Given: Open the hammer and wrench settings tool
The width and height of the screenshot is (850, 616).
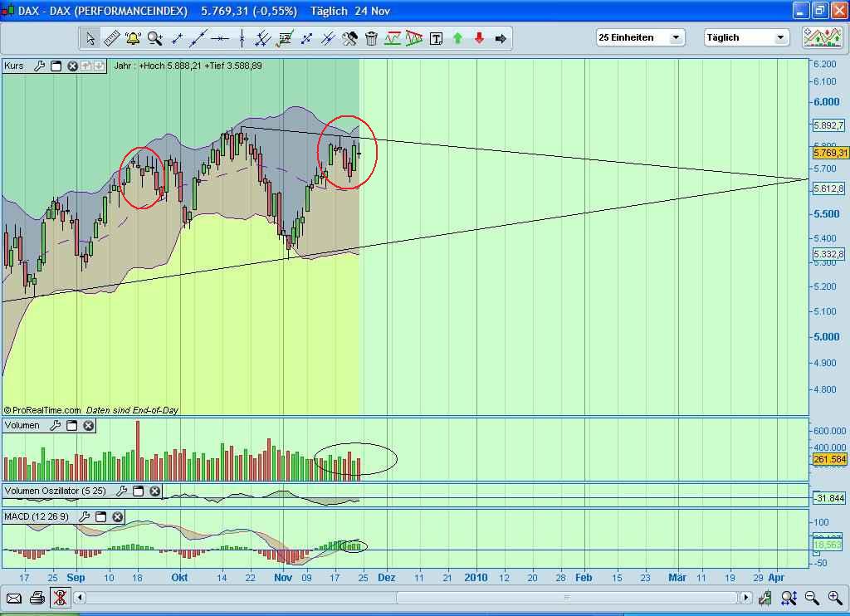Looking at the screenshot, I should pos(349,38).
